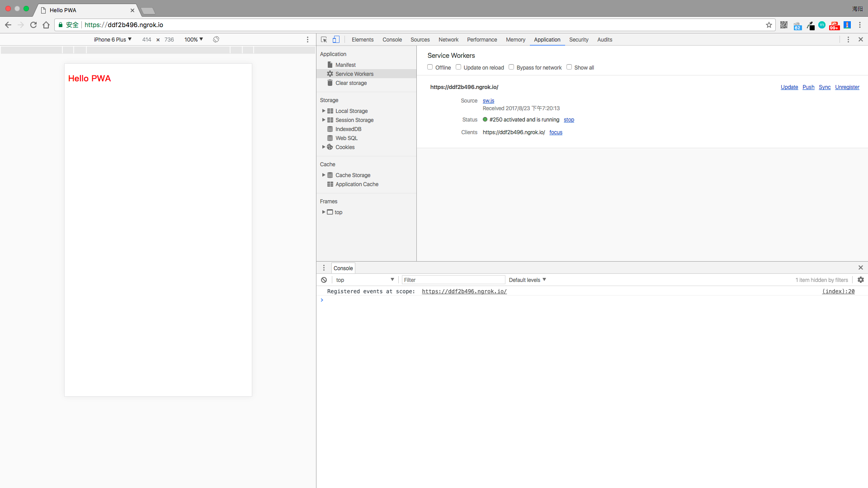Switch to Performance tab
Image resolution: width=868 pixels, height=488 pixels.
coord(482,39)
